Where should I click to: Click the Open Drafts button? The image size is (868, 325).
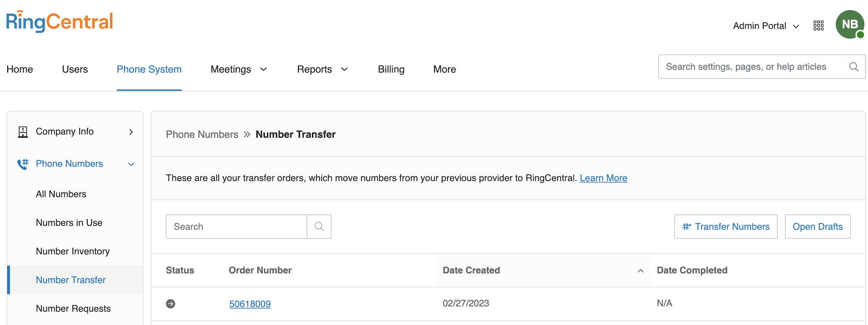(x=817, y=226)
